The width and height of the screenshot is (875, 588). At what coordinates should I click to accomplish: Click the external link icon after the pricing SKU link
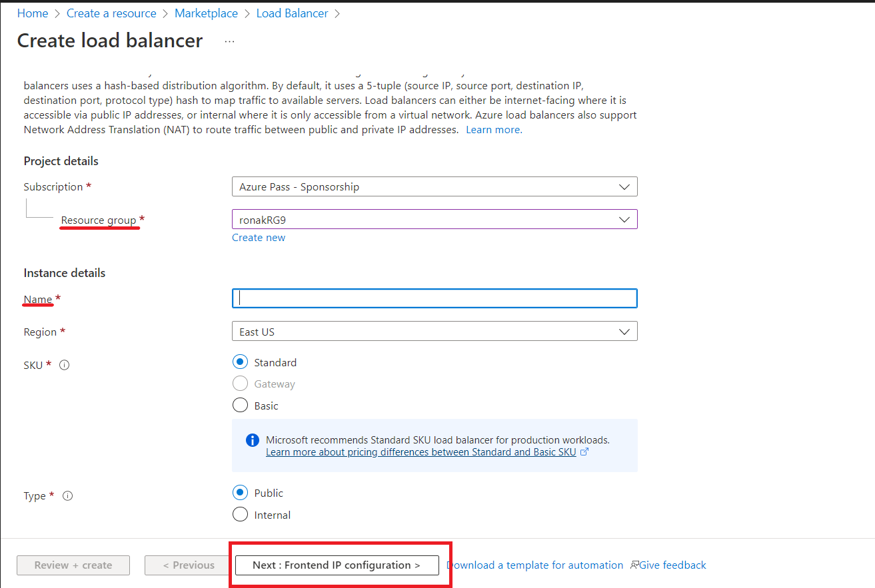(x=585, y=451)
